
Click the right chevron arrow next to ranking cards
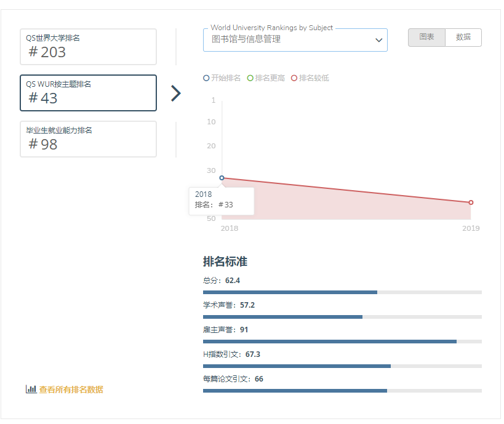(176, 93)
